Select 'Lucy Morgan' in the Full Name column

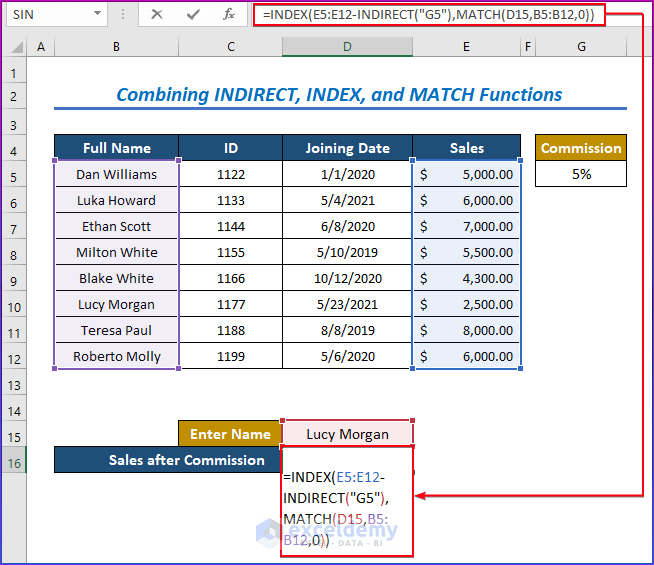pos(116,304)
